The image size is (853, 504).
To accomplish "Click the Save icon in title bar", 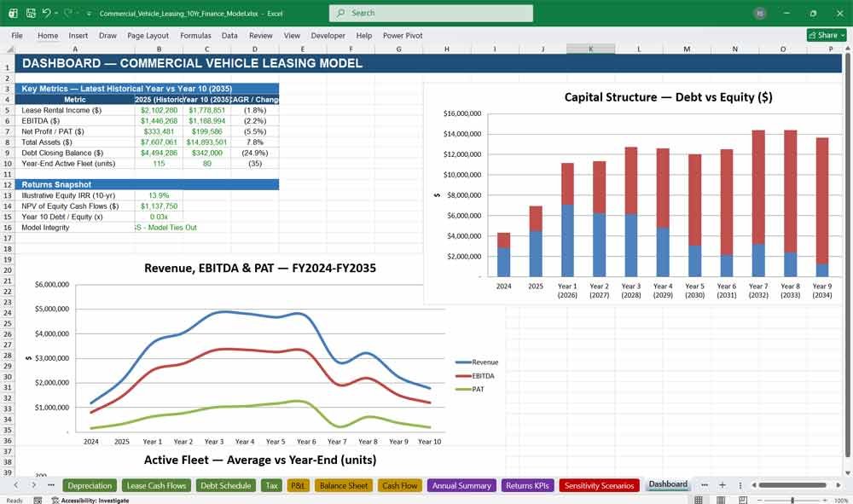I will [31, 13].
